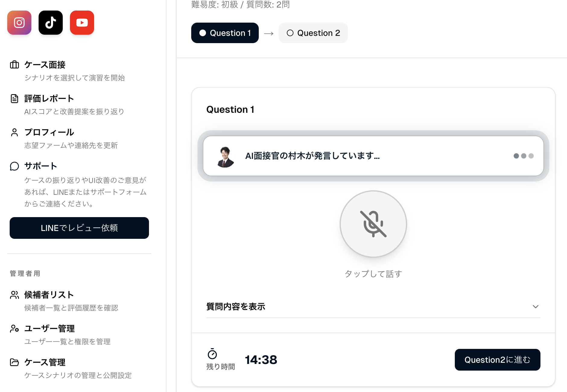Open the ユーザー管理 menu item
This screenshot has width=567, height=392.
[x=49, y=328]
